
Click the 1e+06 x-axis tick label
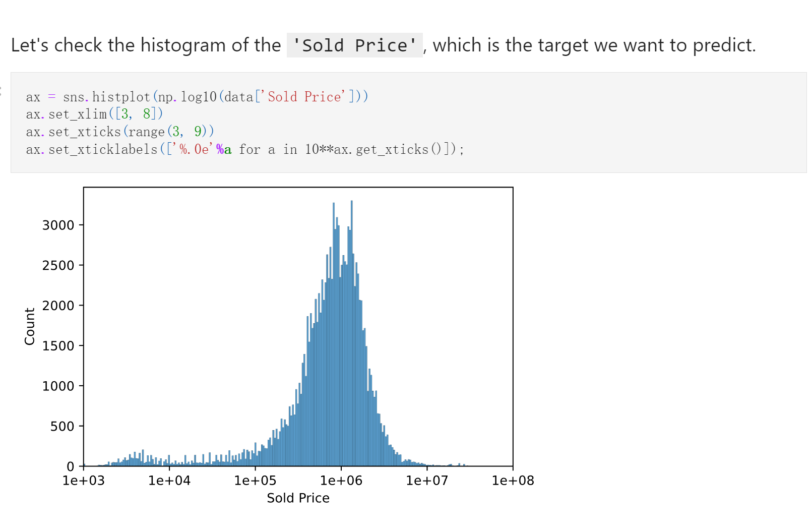pyautogui.click(x=341, y=481)
